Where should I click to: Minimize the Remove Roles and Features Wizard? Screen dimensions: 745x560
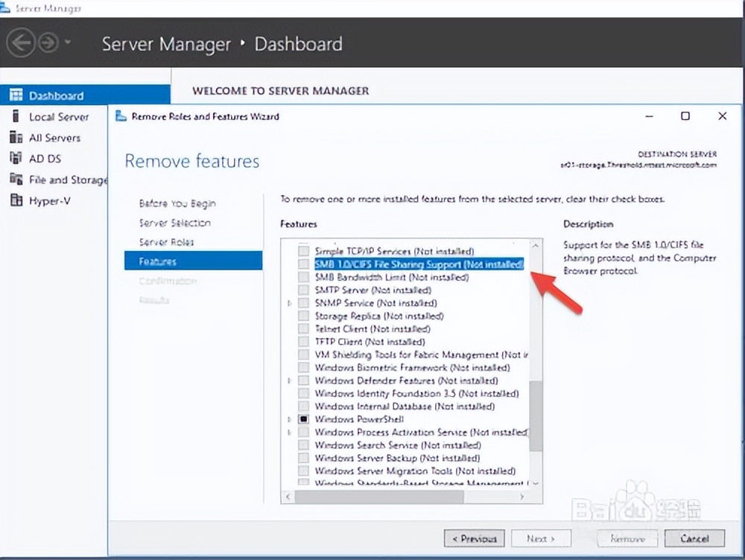[x=649, y=116]
